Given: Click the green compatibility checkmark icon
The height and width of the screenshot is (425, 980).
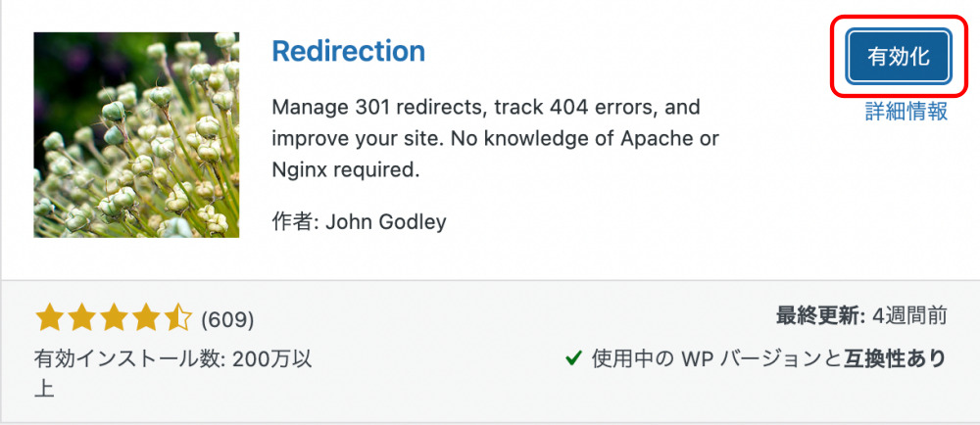Looking at the screenshot, I should pyautogui.click(x=572, y=358).
